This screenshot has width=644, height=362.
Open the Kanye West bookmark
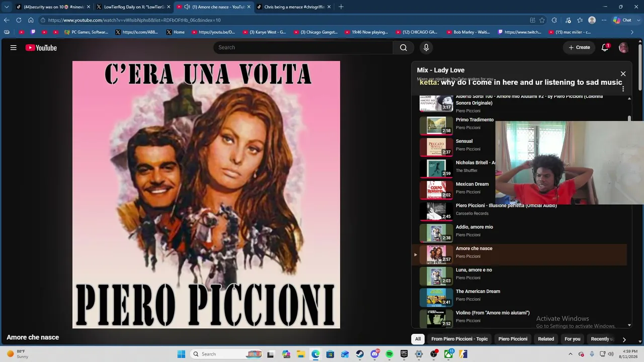pos(264,32)
